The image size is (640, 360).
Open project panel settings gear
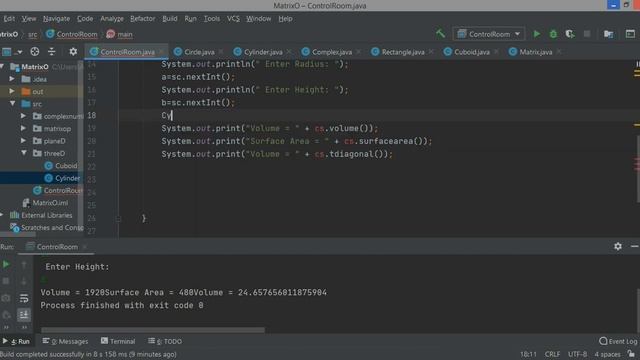coord(73,51)
